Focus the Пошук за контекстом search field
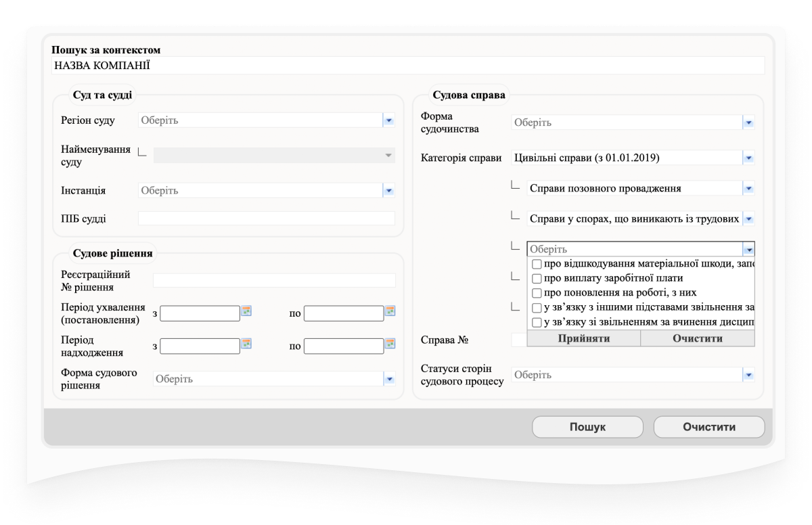 [x=407, y=66]
